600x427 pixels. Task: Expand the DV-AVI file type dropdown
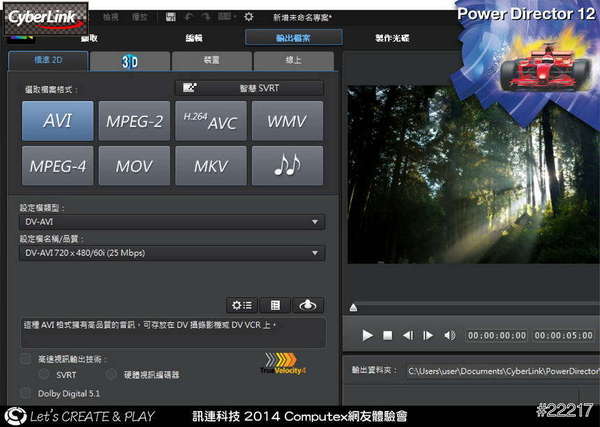[x=172, y=222]
